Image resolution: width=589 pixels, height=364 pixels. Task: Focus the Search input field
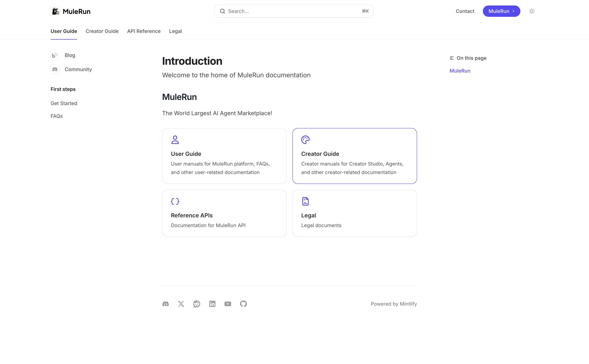[294, 11]
